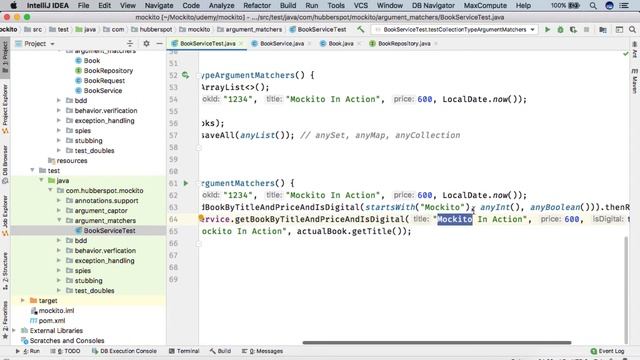Expand the target folder
Screen dimensions: 640x360
[x=23, y=300]
